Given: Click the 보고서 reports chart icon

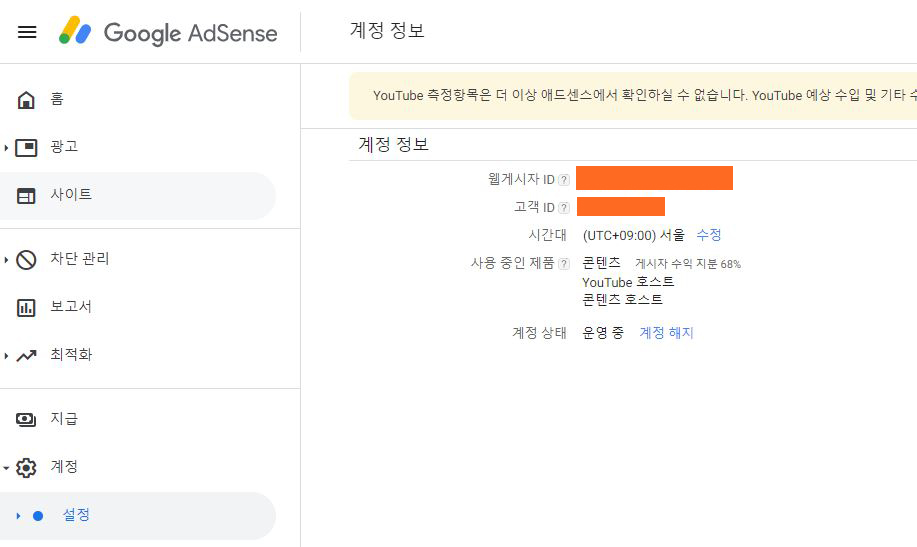Looking at the screenshot, I should tap(26, 308).
